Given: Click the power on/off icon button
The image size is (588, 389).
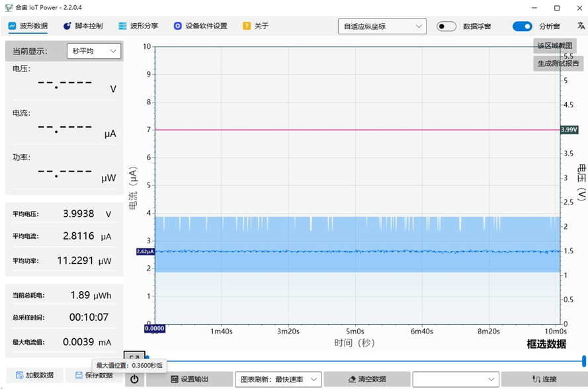Looking at the screenshot, I should click(x=134, y=379).
